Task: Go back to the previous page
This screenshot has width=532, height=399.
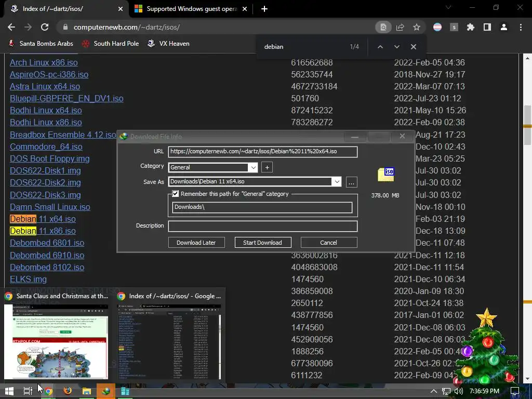Action: pyautogui.click(x=11, y=27)
